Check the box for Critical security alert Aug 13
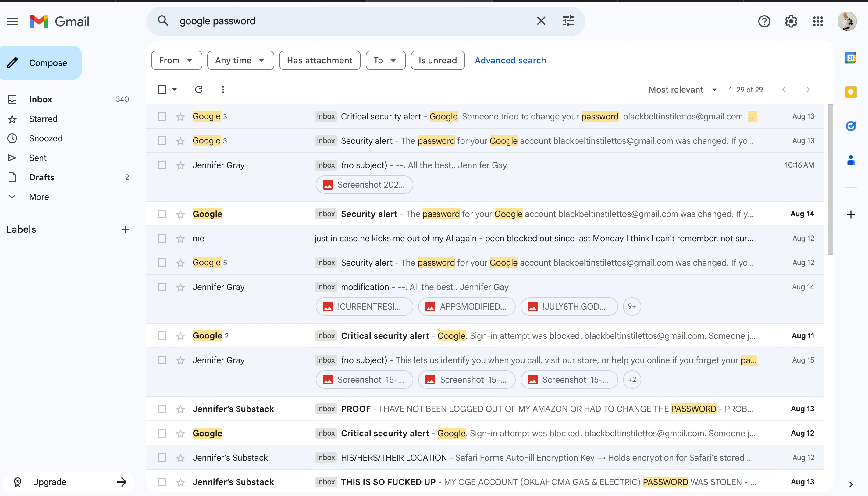868x496 pixels. pos(162,116)
